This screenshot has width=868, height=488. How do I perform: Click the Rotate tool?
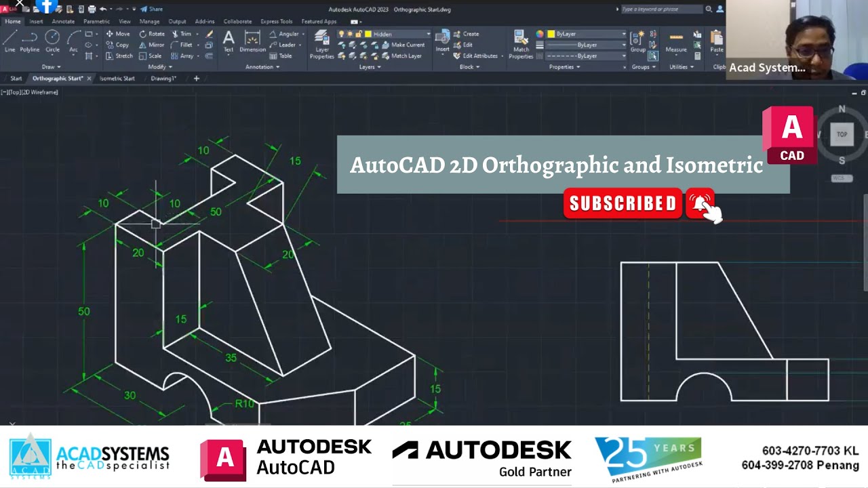152,34
